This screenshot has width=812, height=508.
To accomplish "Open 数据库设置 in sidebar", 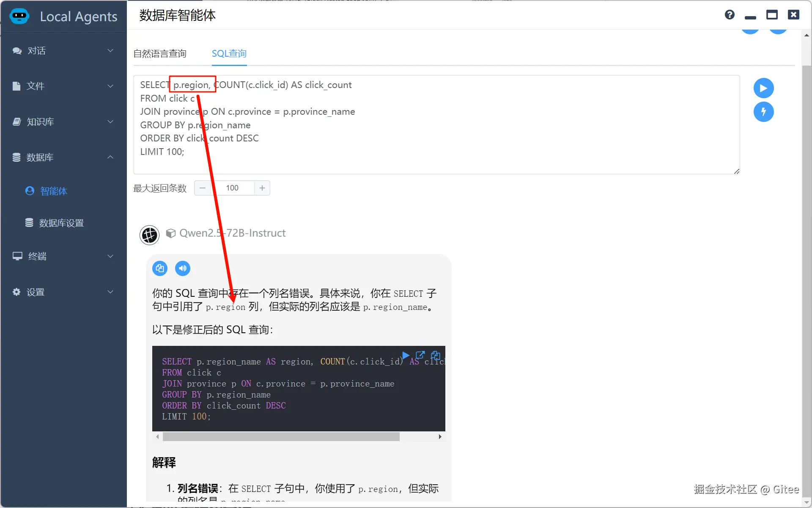I will 61,223.
